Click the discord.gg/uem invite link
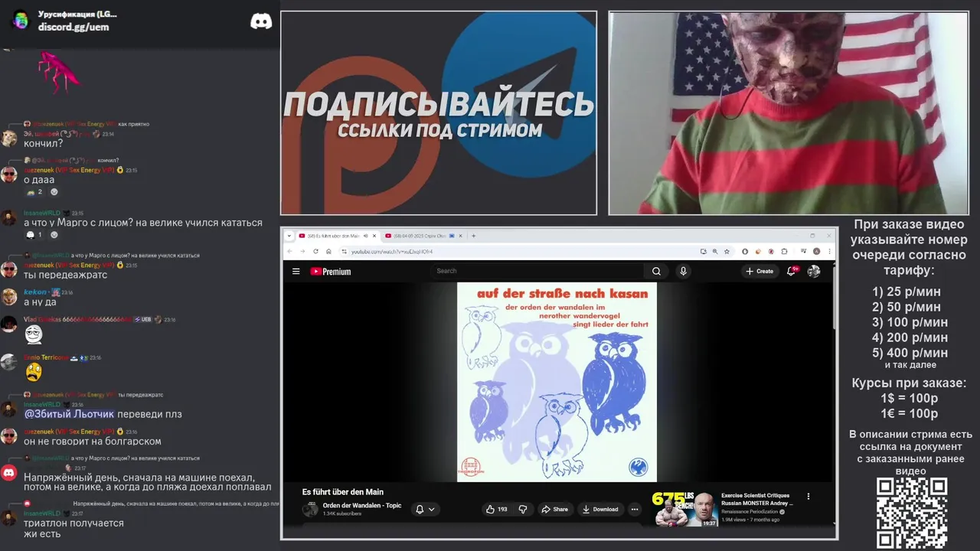Screen dimensions: 980x551 [x=73, y=27]
